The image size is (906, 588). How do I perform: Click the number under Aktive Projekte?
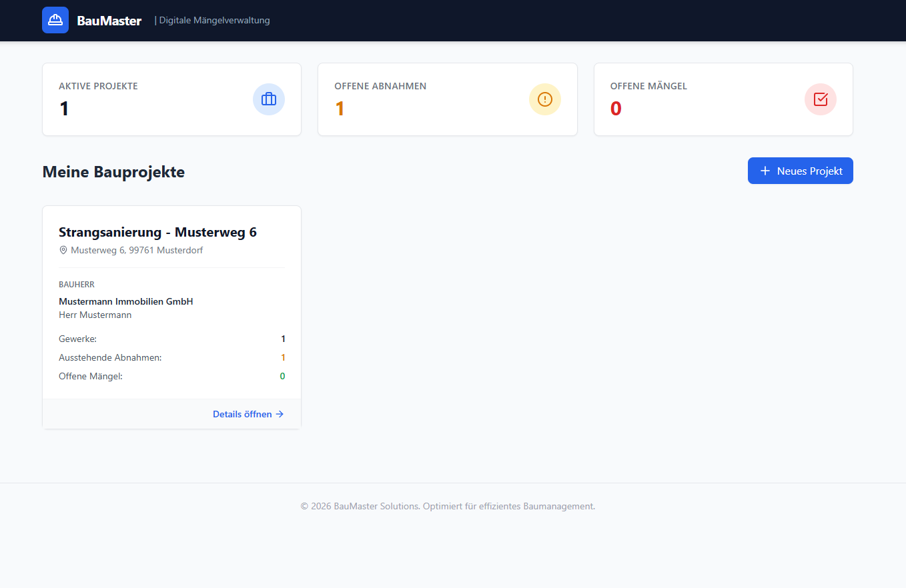click(64, 108)
